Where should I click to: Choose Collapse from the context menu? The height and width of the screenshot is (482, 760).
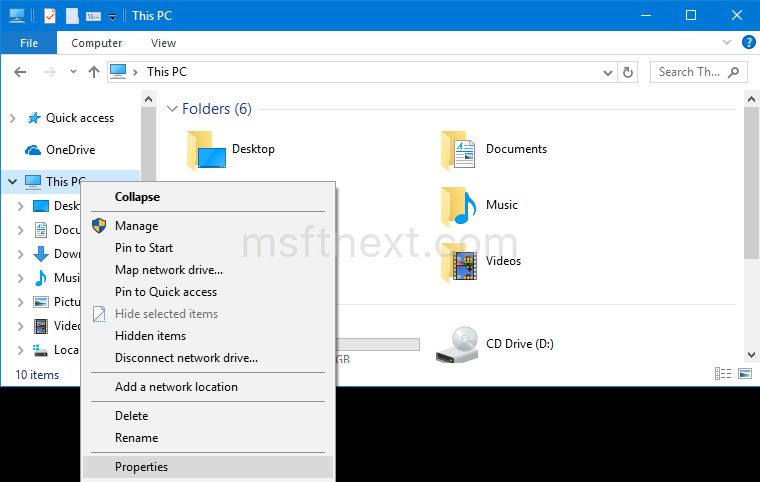208,197
